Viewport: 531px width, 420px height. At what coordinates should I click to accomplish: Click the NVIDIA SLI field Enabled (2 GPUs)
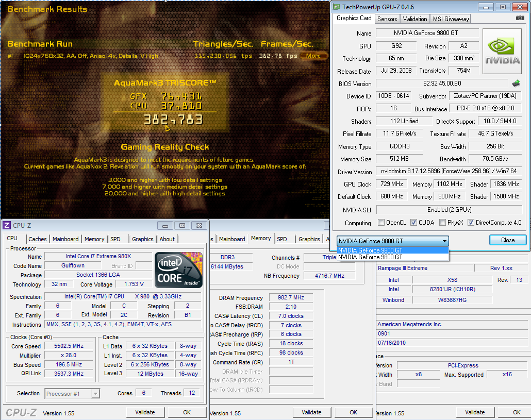pyautogui.click(x=449, y=210)
